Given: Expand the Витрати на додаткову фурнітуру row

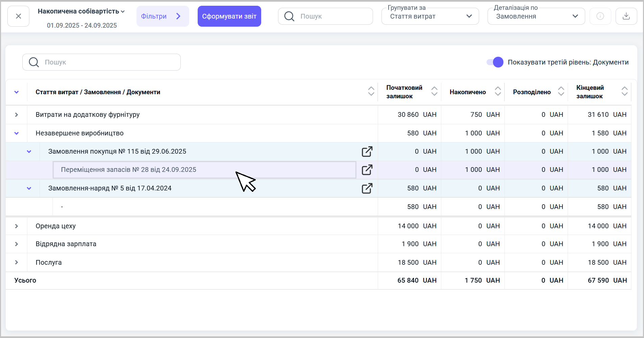Looking at the screenshot, I should tap(17, 115).
